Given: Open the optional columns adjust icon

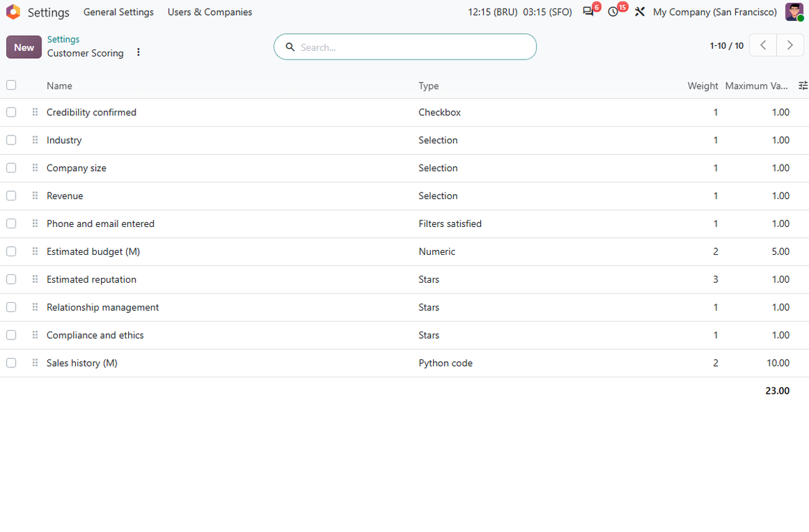Looking at the screenshot, I should pos(803,86).
